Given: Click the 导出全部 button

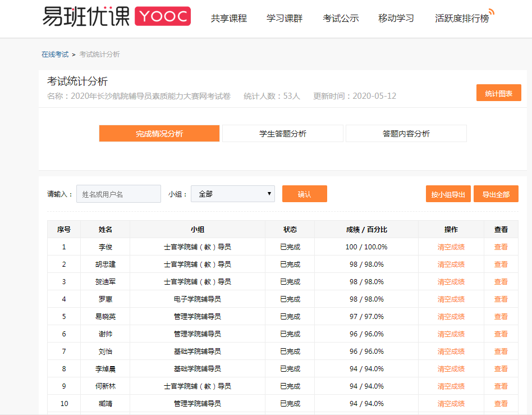Looking at the screenshot, I should point(496,194).
